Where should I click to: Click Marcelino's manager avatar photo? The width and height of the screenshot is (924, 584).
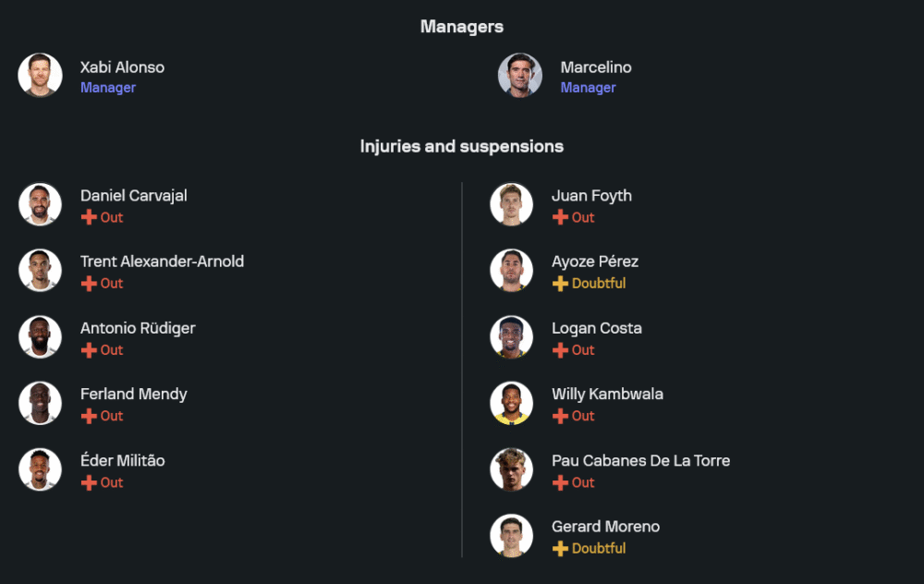[x=520, y=76]
